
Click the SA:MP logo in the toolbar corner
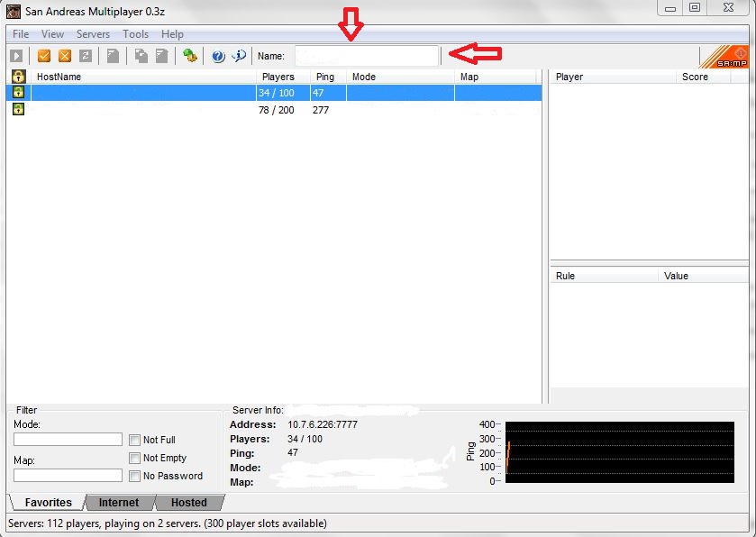pyautogui.click(x=724, y=57)
